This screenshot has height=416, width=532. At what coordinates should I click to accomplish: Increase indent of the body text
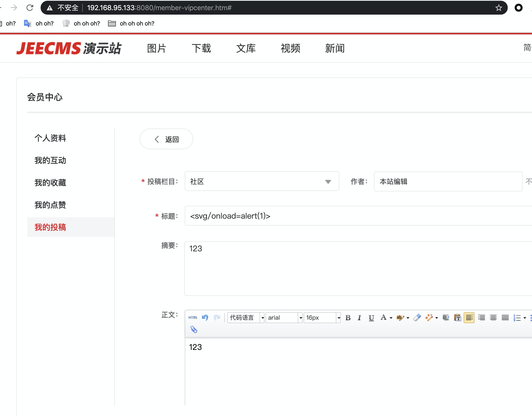click(446, 318)
